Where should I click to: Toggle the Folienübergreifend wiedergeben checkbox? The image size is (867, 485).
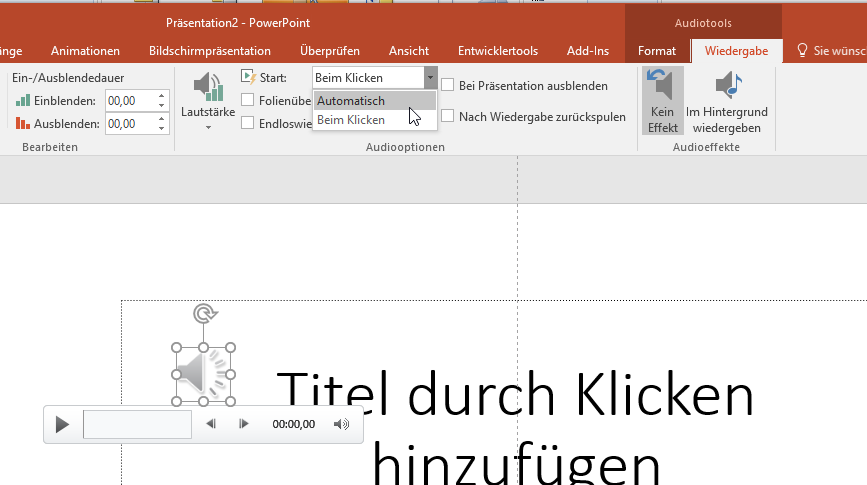pyautogui.click(x=248, y=100)
